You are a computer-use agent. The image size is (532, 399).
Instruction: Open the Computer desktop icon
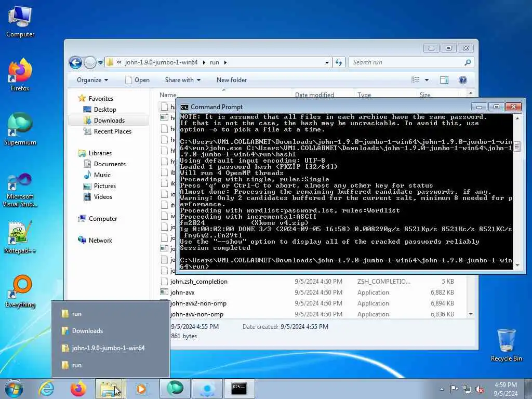pyautogui.click(x=20, y=21)
